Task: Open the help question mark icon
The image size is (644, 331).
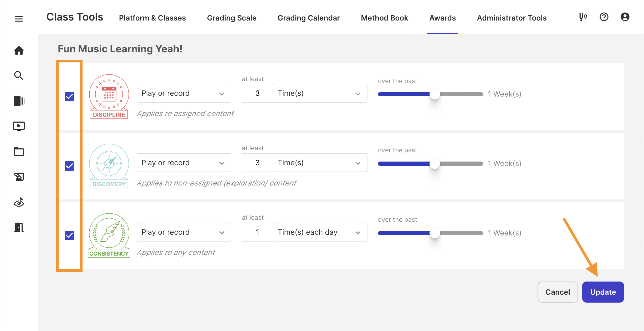Action: 604,17
